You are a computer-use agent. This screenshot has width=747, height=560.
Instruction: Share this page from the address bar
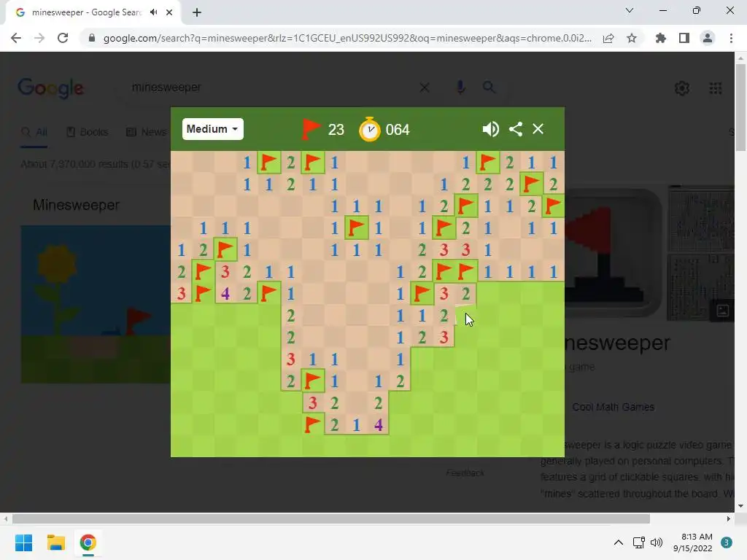pos(608,38)
